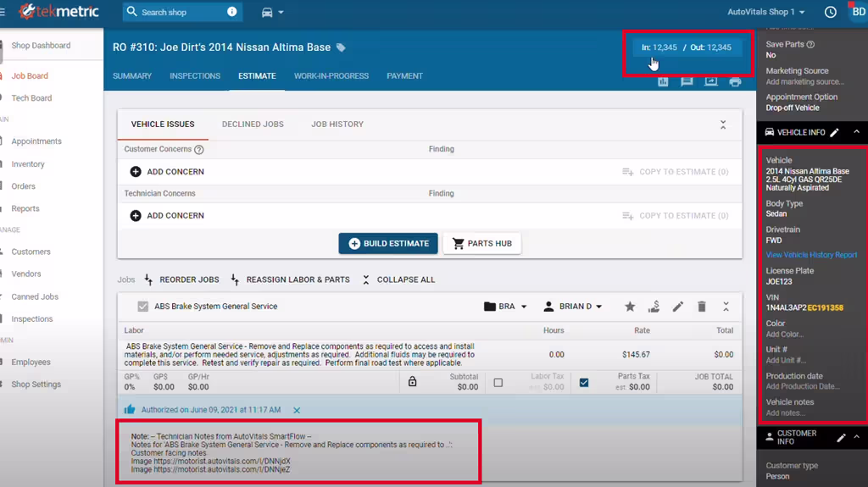Open AutoVitals Shop 1 dropdown
The width and height of the screenshot is (868, 487).
coord(765,12)
